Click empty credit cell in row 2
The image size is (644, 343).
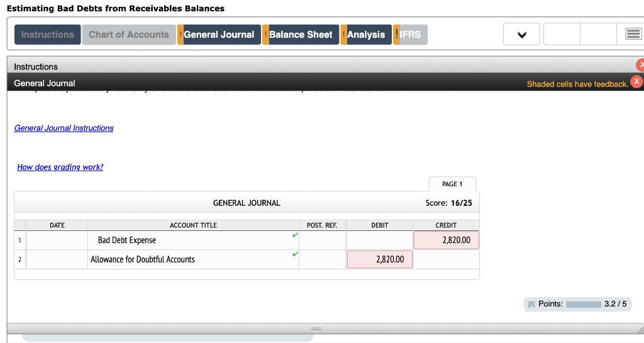click(x=446, y=260)
